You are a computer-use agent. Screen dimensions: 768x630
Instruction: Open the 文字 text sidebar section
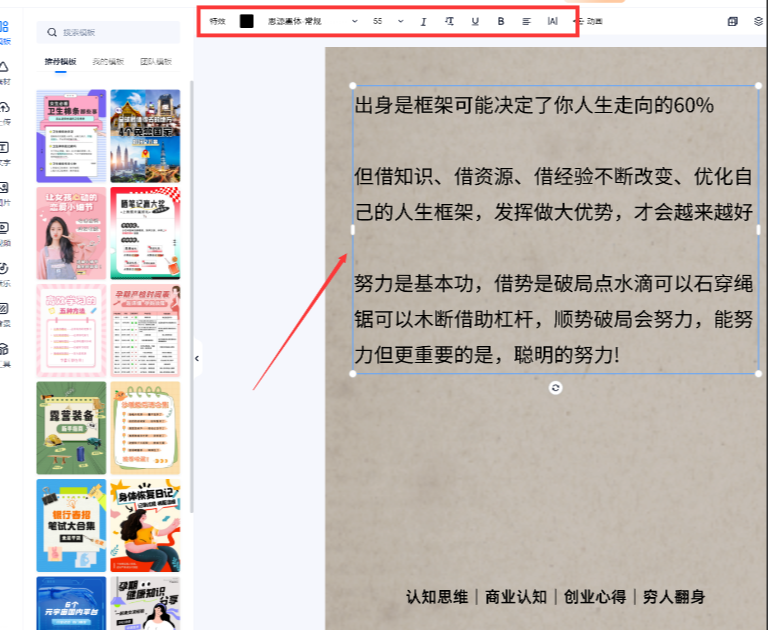point(4,153)
